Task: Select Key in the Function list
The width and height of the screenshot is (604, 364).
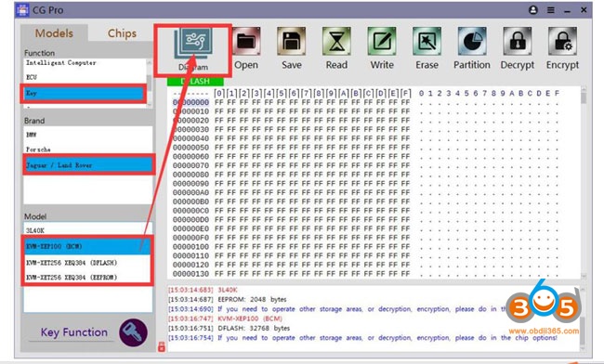Action: click(x=84, y=93)
